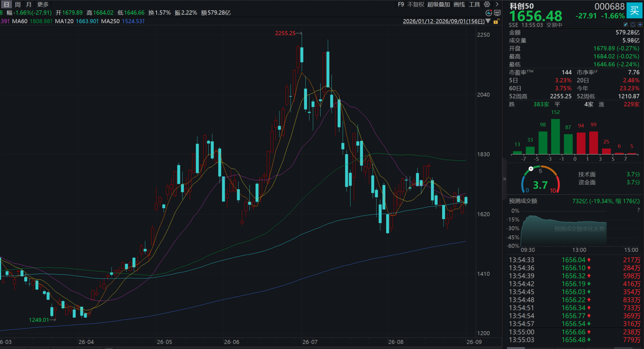The width and height of the screenshot is (644, 349).
Task: Click the 3.7 score gauge
Action: (x=540, y=180)
